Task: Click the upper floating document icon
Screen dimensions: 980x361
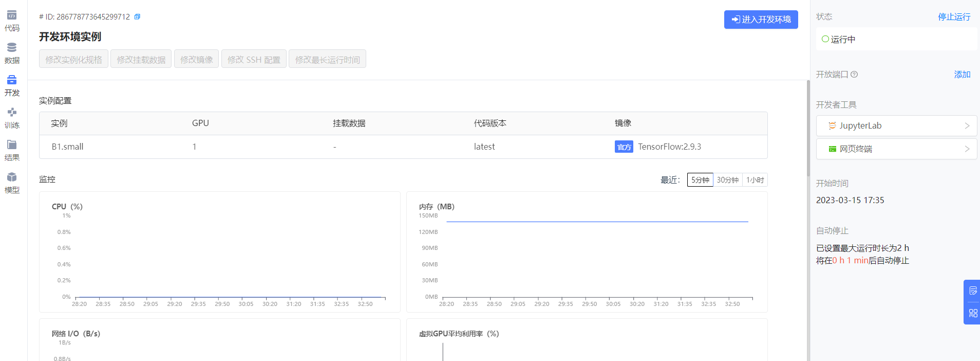Action: tap(973, 291)
